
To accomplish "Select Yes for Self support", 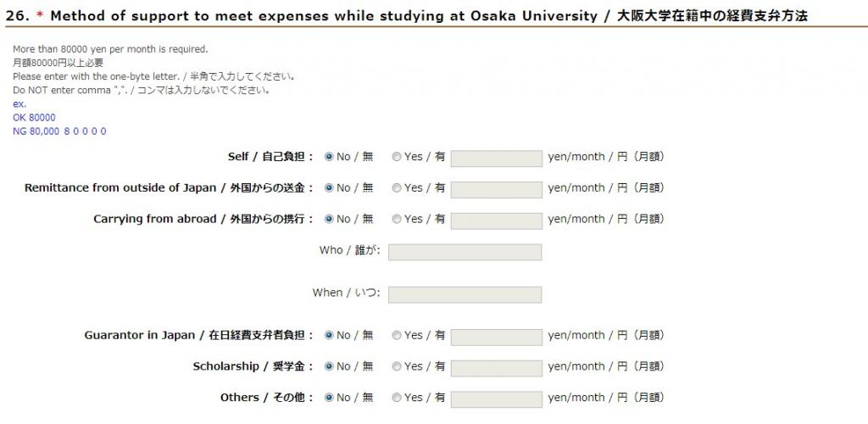I will 397,157.
